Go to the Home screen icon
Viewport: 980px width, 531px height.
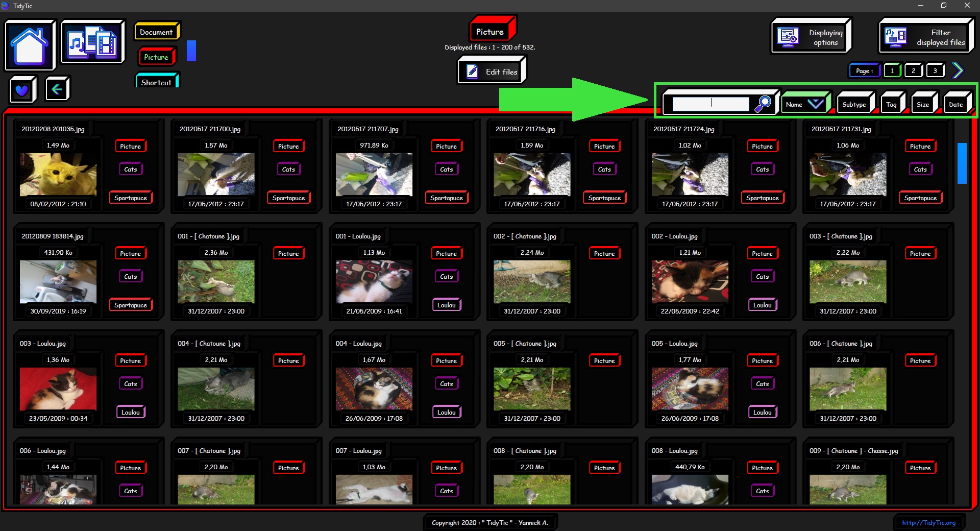click(30, 45)
